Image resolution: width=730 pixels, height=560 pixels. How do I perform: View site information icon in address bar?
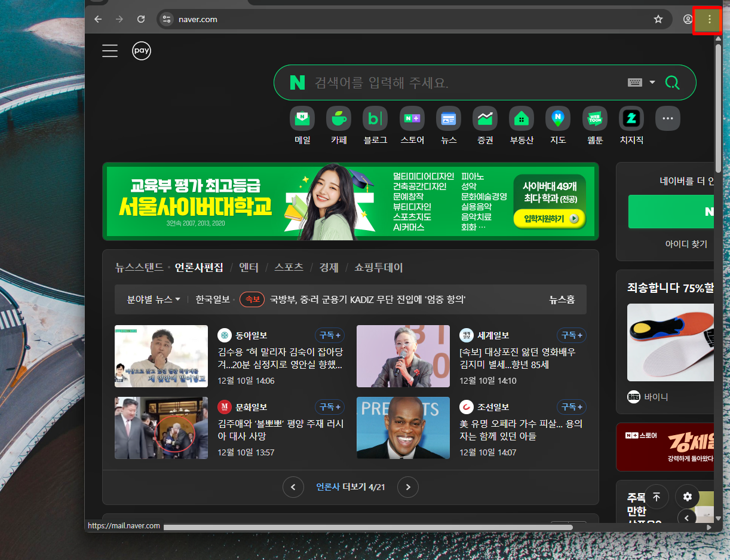[167, 19]
